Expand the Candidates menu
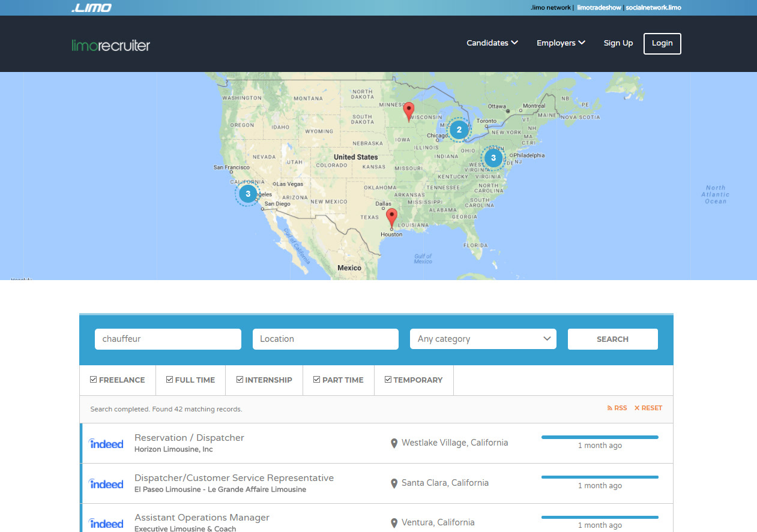757x532 pixels. tap(492, 43)
